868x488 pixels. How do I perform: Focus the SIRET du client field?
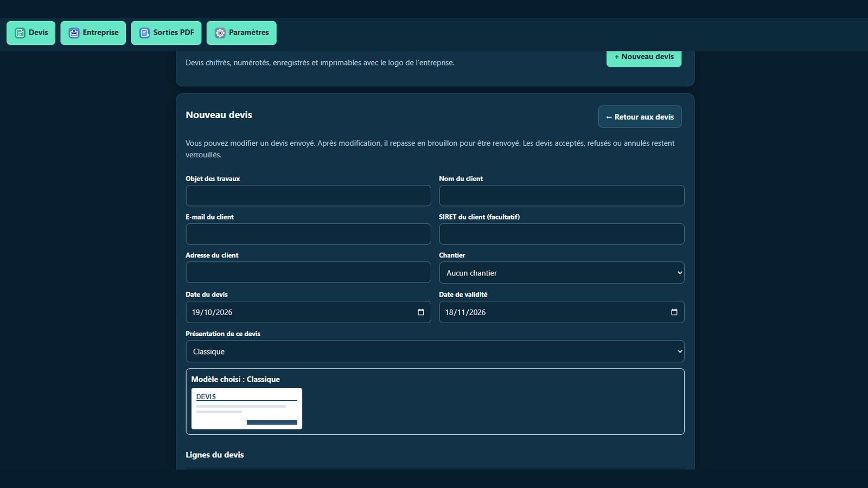[x=561, y=234]
